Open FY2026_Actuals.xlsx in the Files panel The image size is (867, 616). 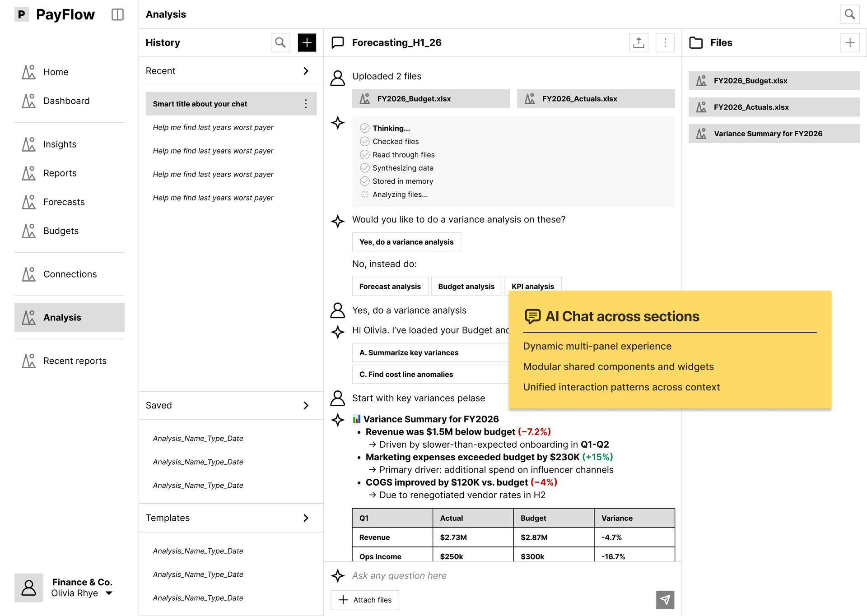tap(774, 107)
